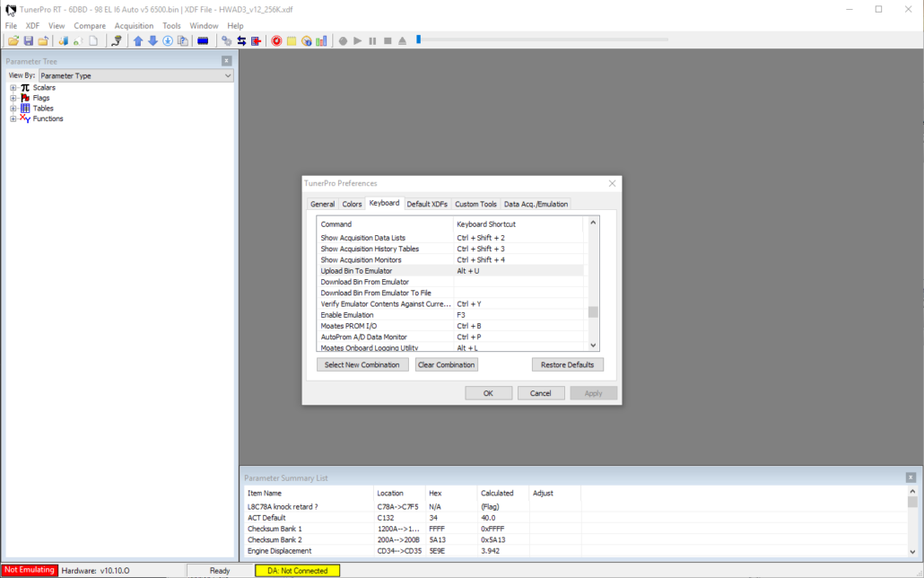Click the gears toolbar icon

click(226, 40)
